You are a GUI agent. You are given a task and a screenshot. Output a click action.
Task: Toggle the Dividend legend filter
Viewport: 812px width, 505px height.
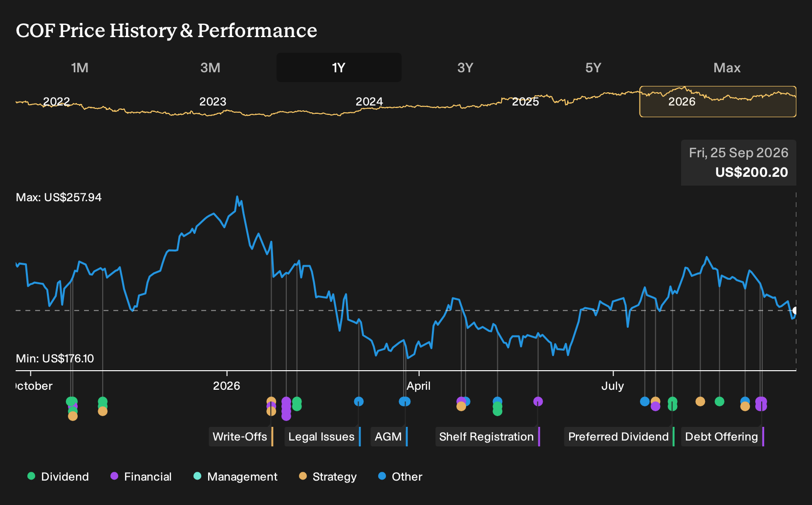pyautogui.click(x=58, y=477)
